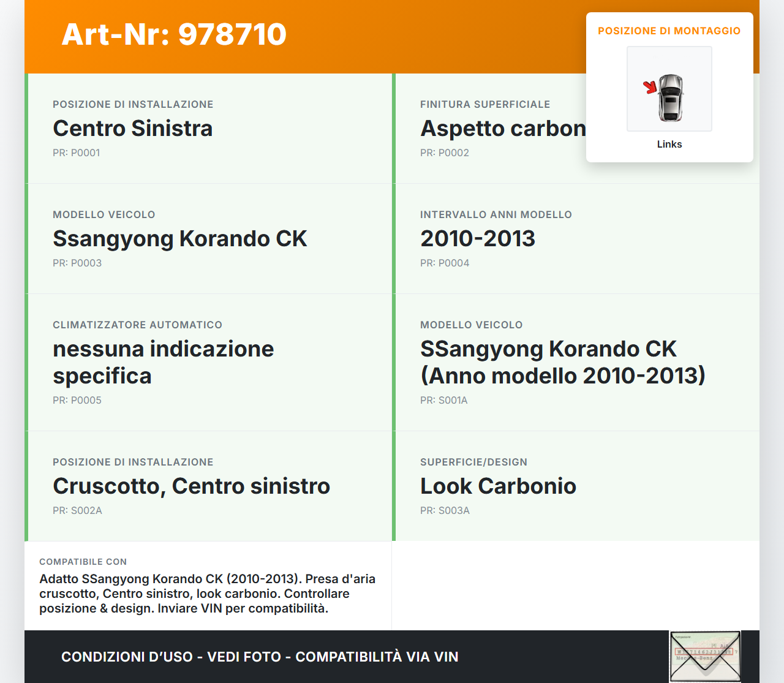The width and height of the screenshot is (784, 683).
Task: Click the Links caption under the car
Action: point(669,144)
